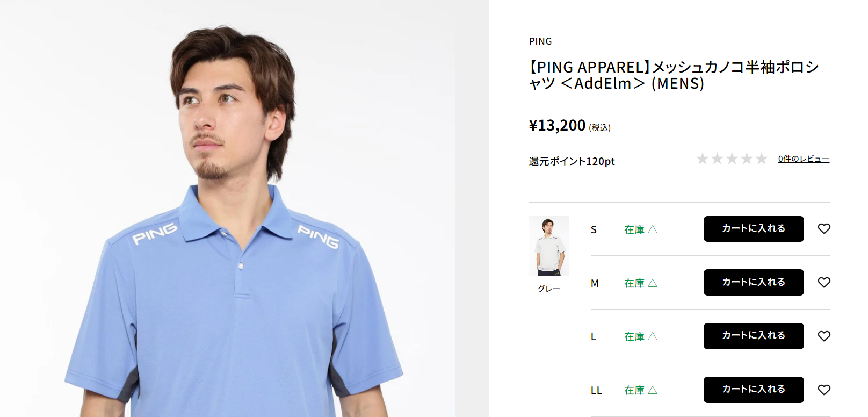Click the stock triangle icon for size S
This screenshot has width=868, height=417.
pos(653,229)
